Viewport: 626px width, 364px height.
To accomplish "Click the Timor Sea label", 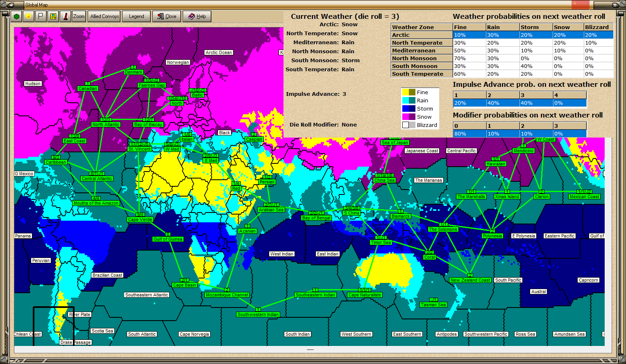I will pyautogui.click(x=381, y=242).
